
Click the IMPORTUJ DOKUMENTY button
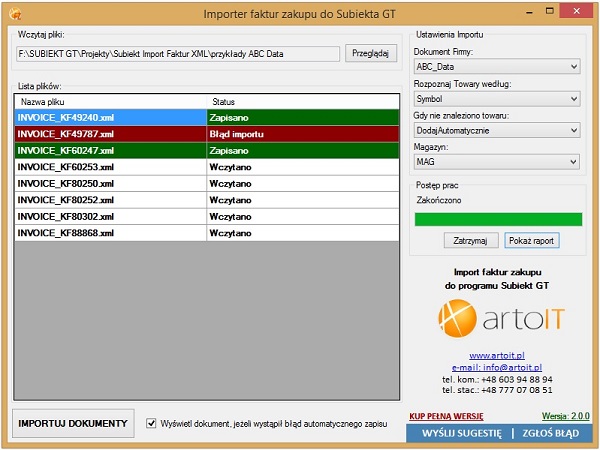coord(73,424)
